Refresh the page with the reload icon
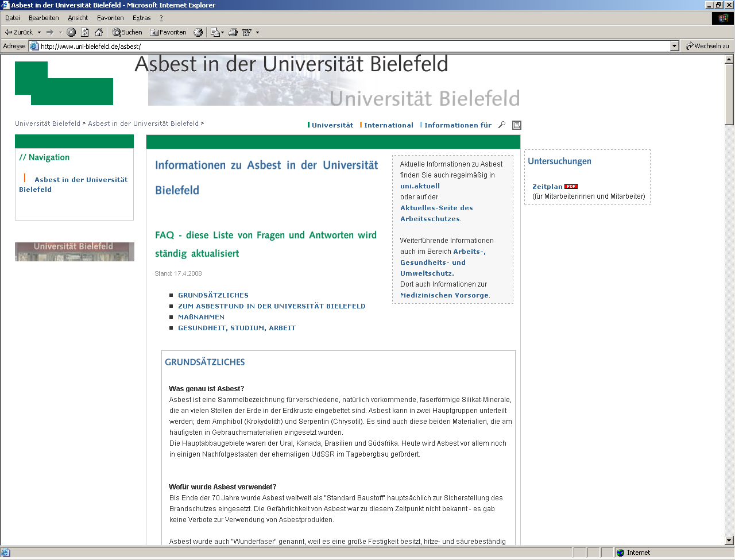This screenshot has height=560, width=735. (85, 32)
